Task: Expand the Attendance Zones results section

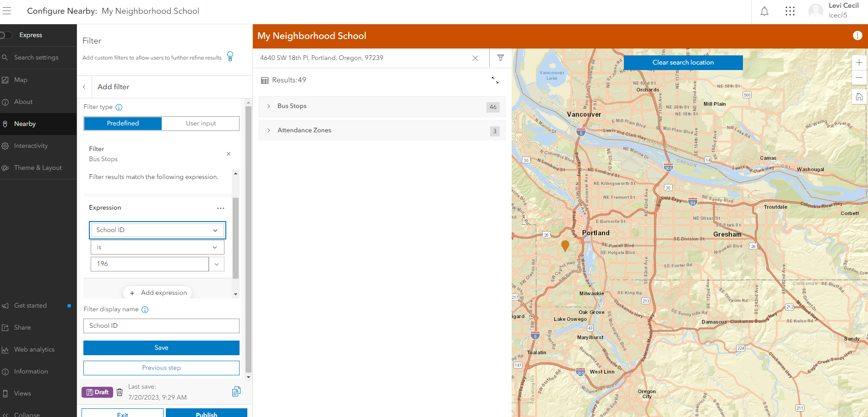Action: click(268, 130)
